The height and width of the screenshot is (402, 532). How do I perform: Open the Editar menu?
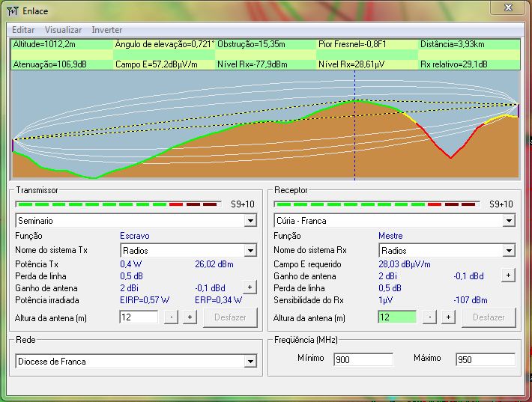[x=23, y=30]
